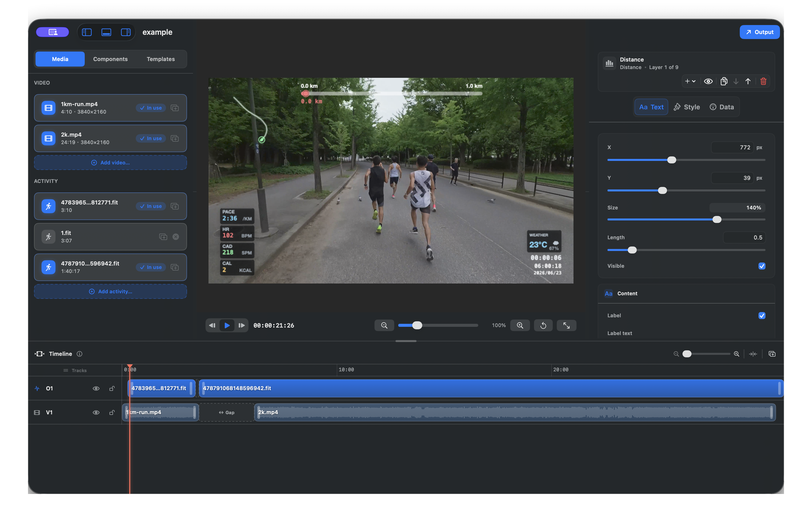The height and width of the screenshot is (531, 812).
Task: Click the Output button
Action: tap(759, 32)
